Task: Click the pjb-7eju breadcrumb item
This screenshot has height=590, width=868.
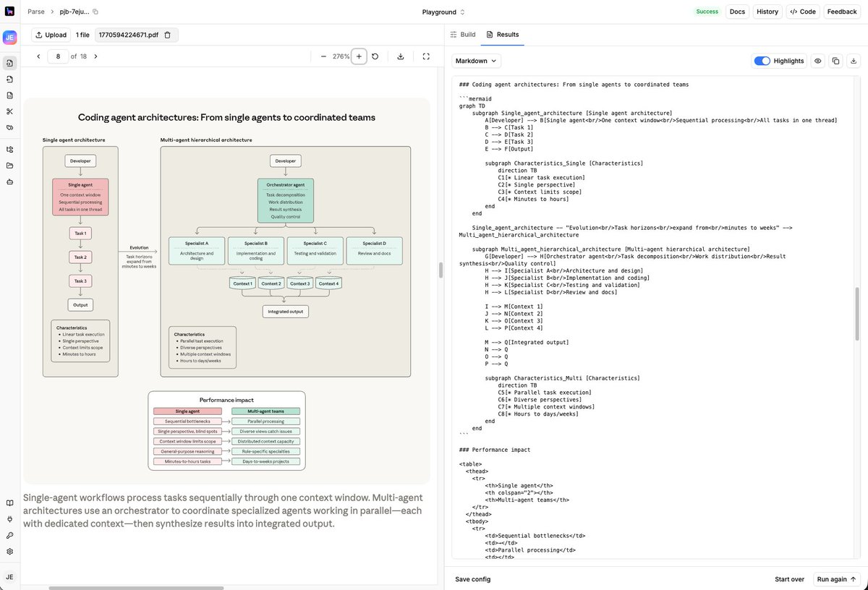Action: pos(75,12)
